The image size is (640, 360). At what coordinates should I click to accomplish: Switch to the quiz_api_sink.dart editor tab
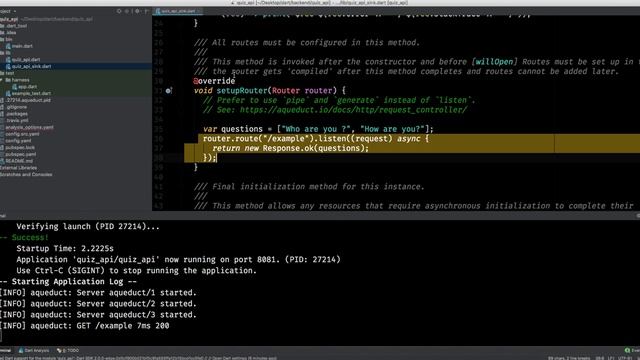tap(178, 11)
